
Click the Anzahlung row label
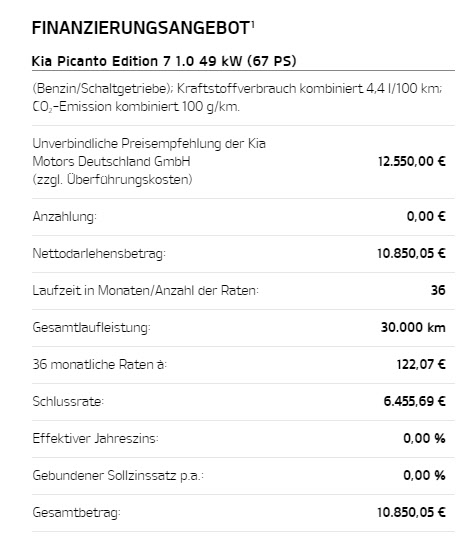64,217
